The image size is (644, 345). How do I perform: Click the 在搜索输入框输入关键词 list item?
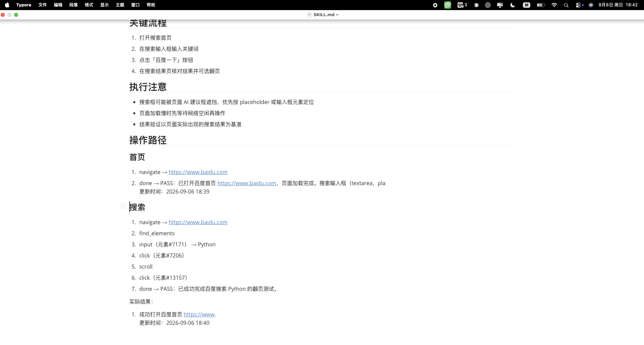tap(169, 49)
